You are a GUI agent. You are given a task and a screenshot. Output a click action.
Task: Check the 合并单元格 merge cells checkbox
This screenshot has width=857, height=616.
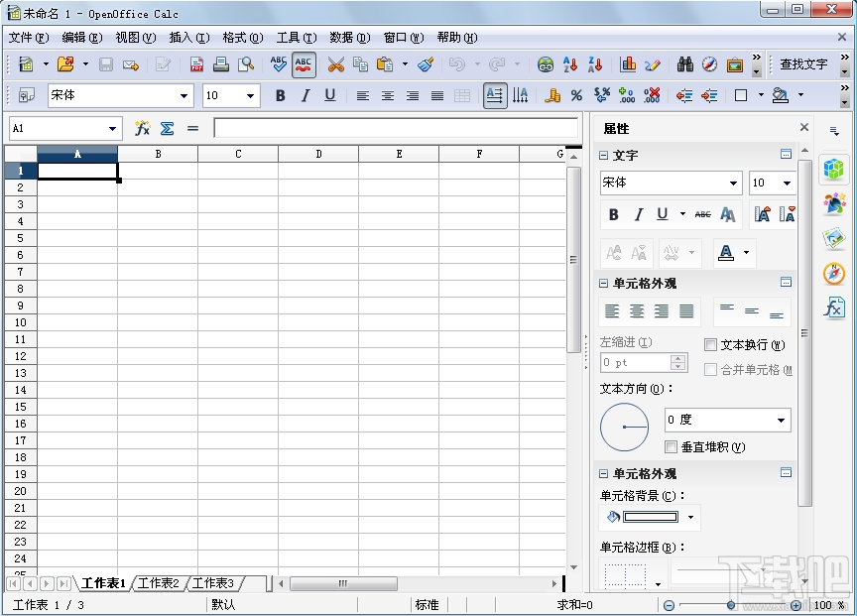pyautogui.click(x=710, y=369)
